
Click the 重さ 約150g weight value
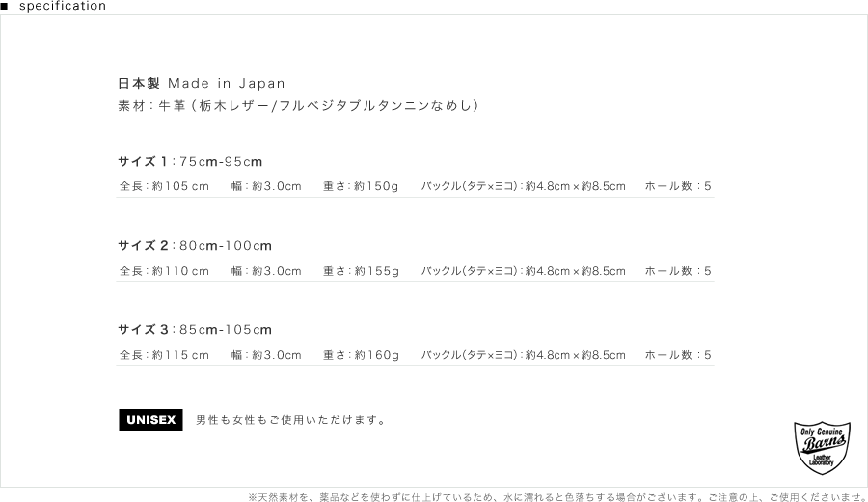tap(361, 186)
